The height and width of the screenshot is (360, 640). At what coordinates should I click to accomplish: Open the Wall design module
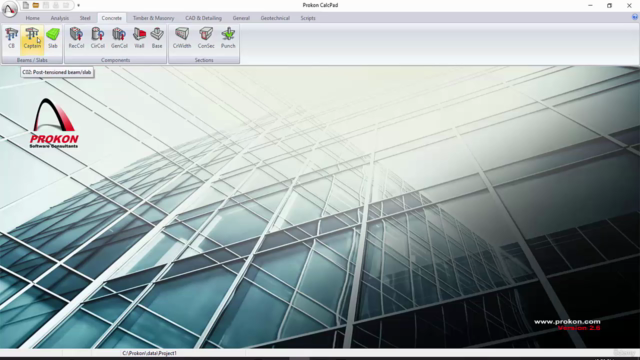tap(140, 38)
